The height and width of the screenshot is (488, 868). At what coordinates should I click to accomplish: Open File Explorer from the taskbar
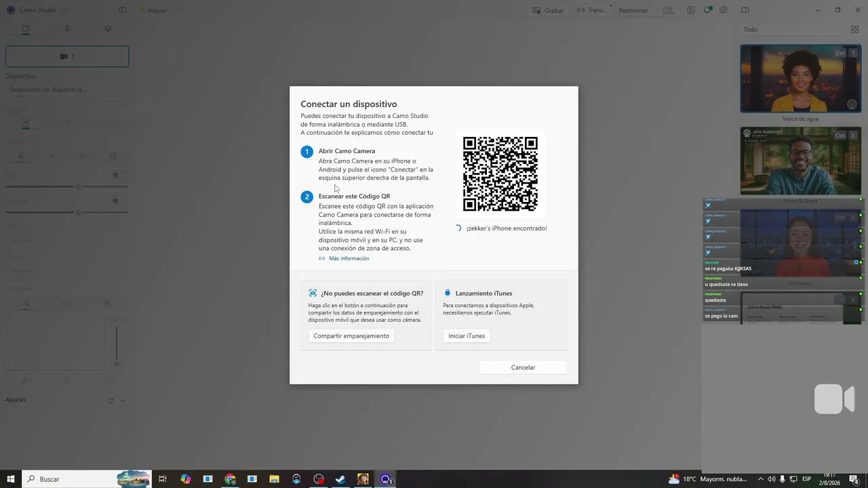click(275, 479)
